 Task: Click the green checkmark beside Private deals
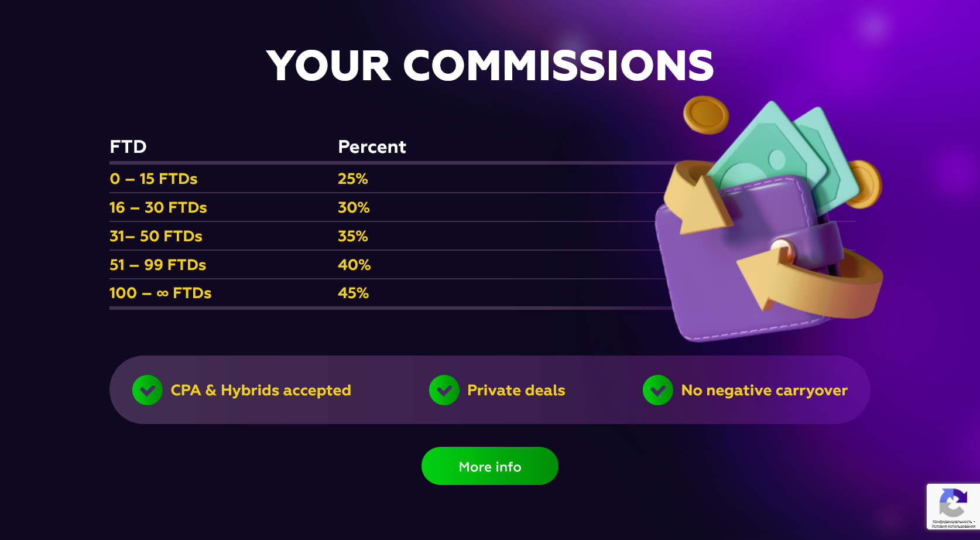point(444,390)
